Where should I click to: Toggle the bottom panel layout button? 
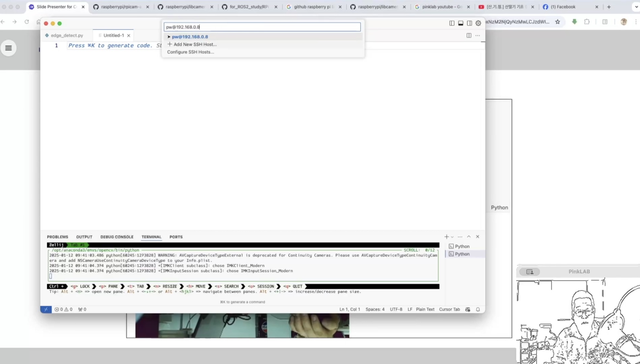[460, 23]
